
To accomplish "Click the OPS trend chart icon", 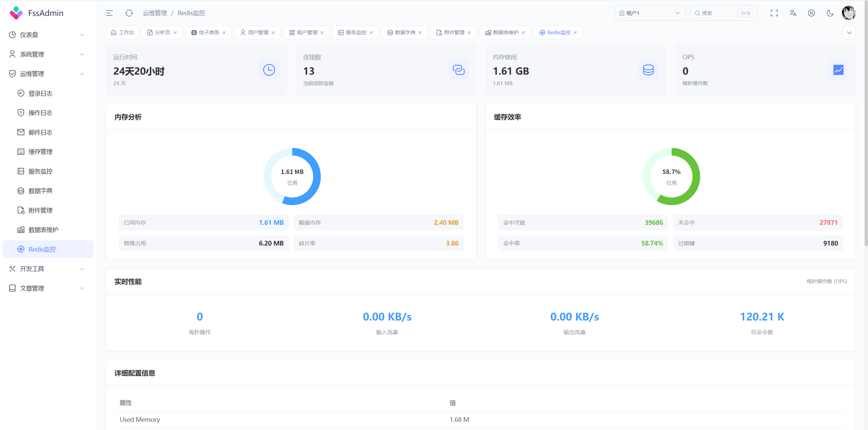I will click(x=838, y=70).
